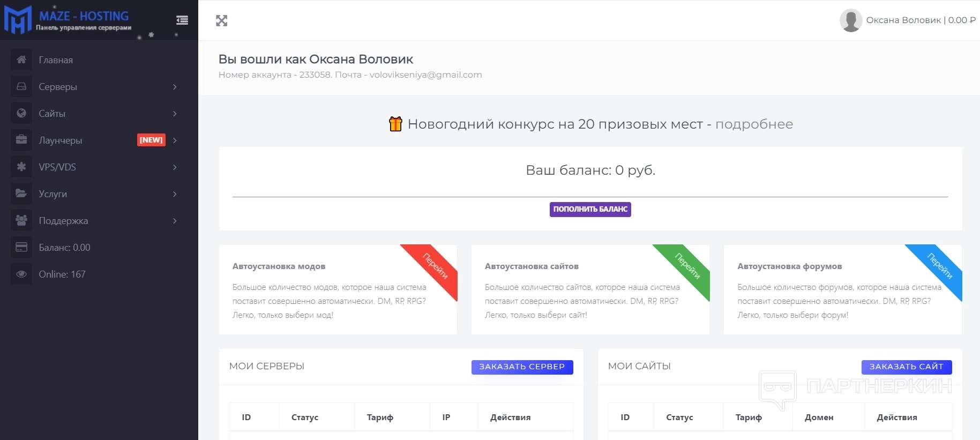Screen dimensions: 980x440
Task: Click the home icon beside Главная
Action: pyautogui.click(x=21, y=59)
